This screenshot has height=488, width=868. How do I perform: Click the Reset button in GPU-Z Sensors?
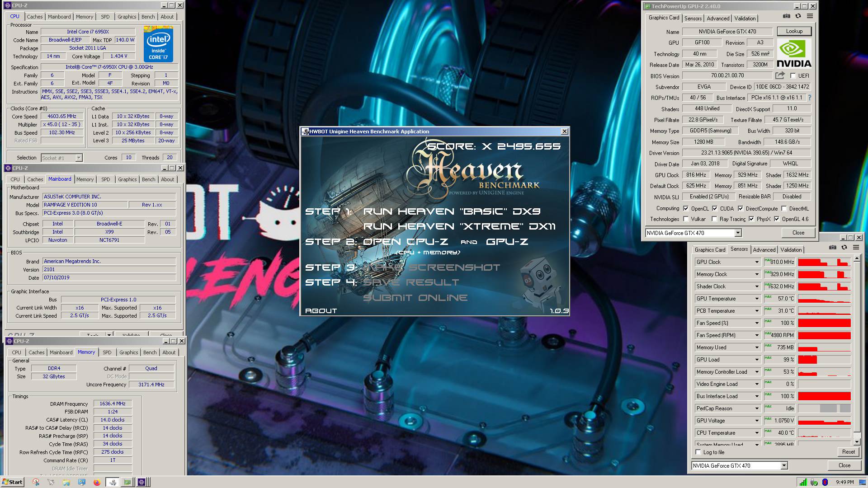[848, 452]
